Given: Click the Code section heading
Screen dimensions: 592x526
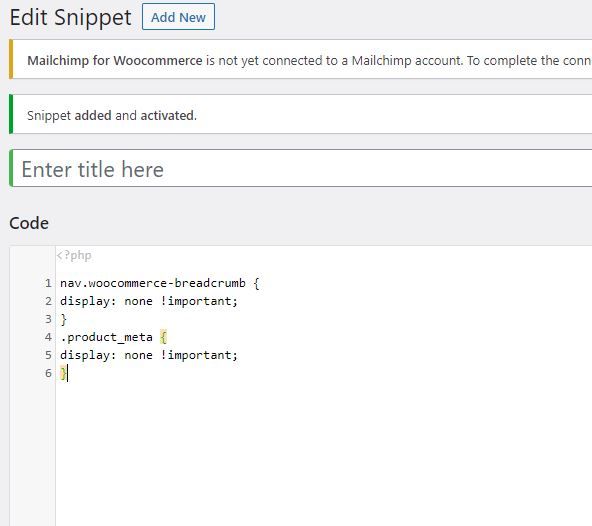Looking at the screenshot, I should pos(29,223).
